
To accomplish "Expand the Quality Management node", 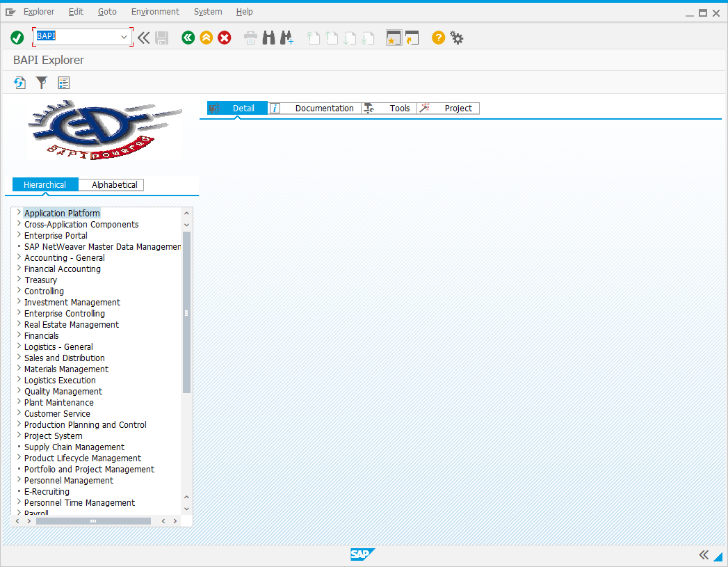I will click(x=19, y=390).
